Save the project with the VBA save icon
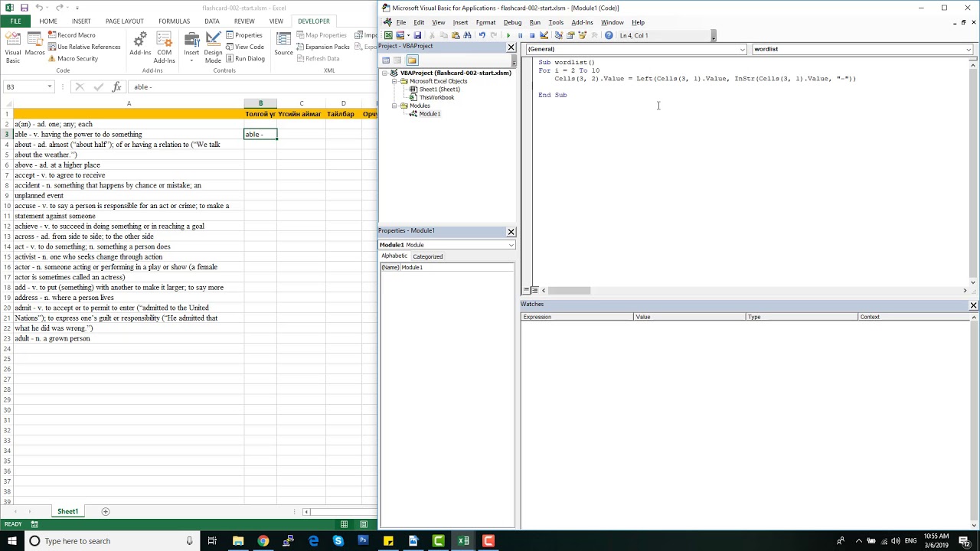This screenshot has height=551, width=980. pyautogui.click(x=417, y=35)
